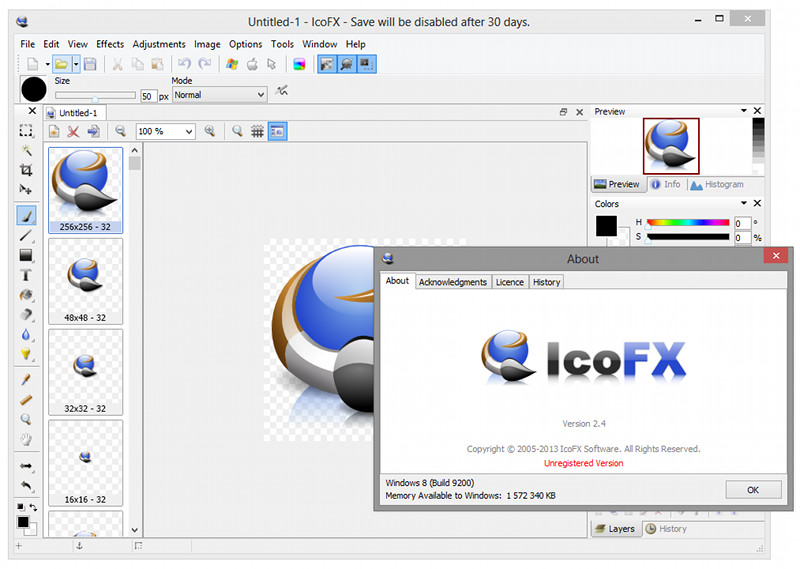This screenshot has width=800, height=569.
Task: Redo the action with the Redo arrow
Action: tap(205, 64)
